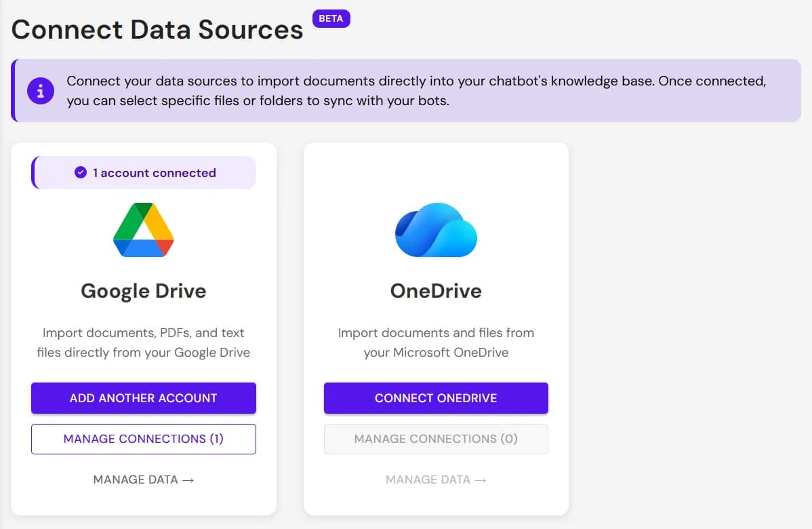Image resolution: width=812 pixels, height=529 pixels.
Task: Click the OneDrive card title text
Action: click(x=436, y=290)
